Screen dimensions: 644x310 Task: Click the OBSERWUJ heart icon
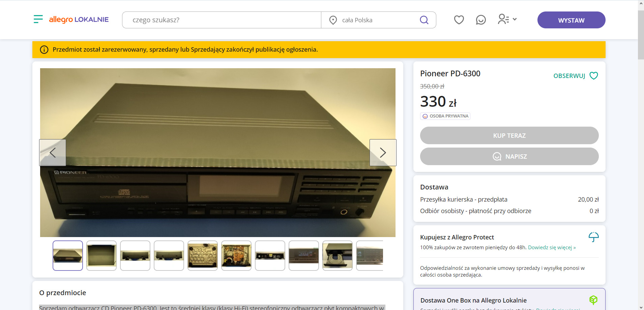pyautogui.click(x=594, y=76)
